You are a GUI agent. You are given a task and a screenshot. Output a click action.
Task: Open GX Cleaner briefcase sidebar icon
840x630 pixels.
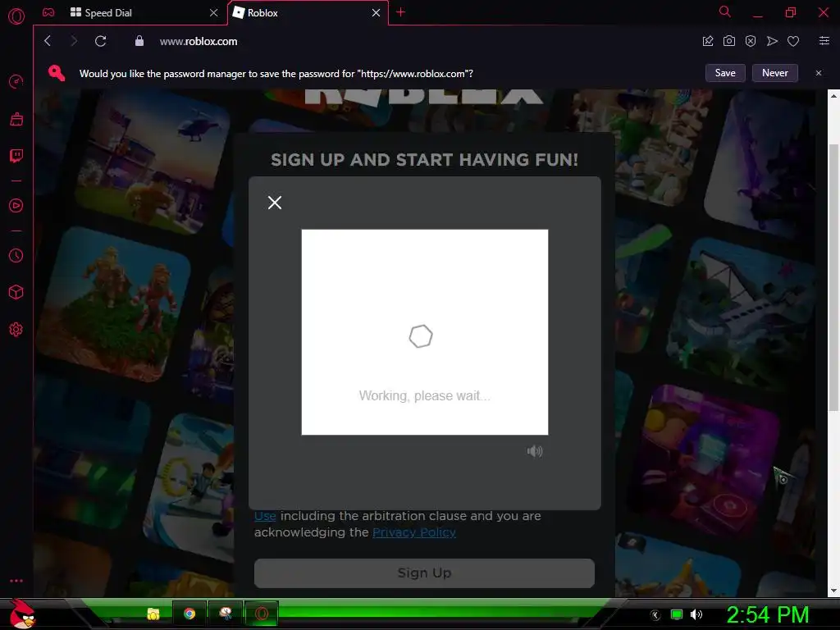tap(16, 119)
